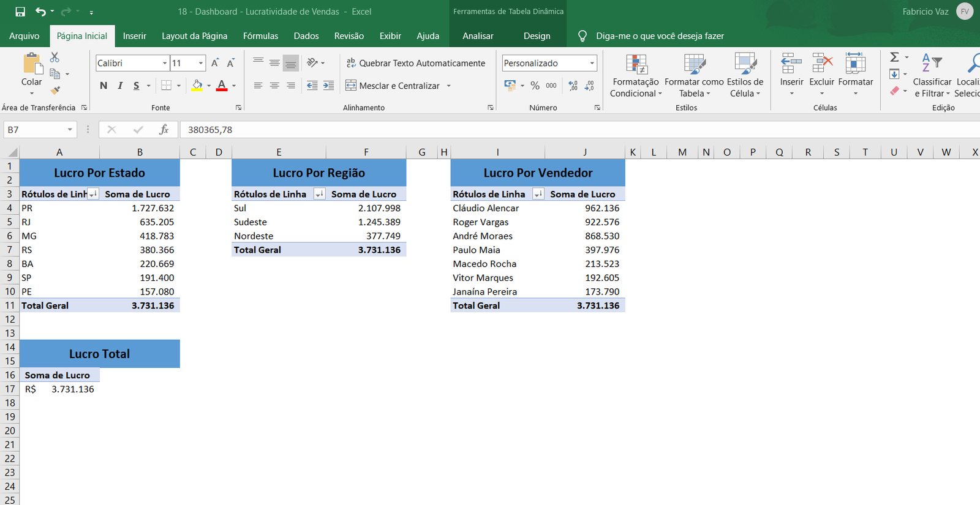Toggle bottom vertical alignment
This screenshot has height=505, width=980.
[291, 62]
